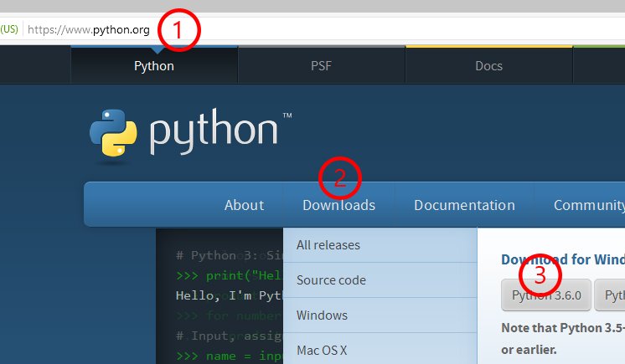The width and height of the screenshot is (625, 364).
Task: Open the Docs tab
Action: point(488,66)
